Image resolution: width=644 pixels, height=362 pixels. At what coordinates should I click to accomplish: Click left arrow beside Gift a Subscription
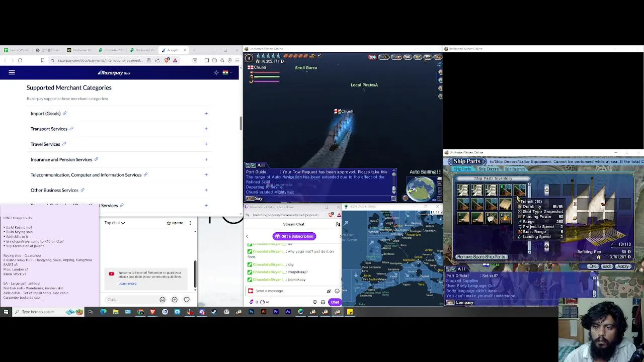tap(247, 236)
